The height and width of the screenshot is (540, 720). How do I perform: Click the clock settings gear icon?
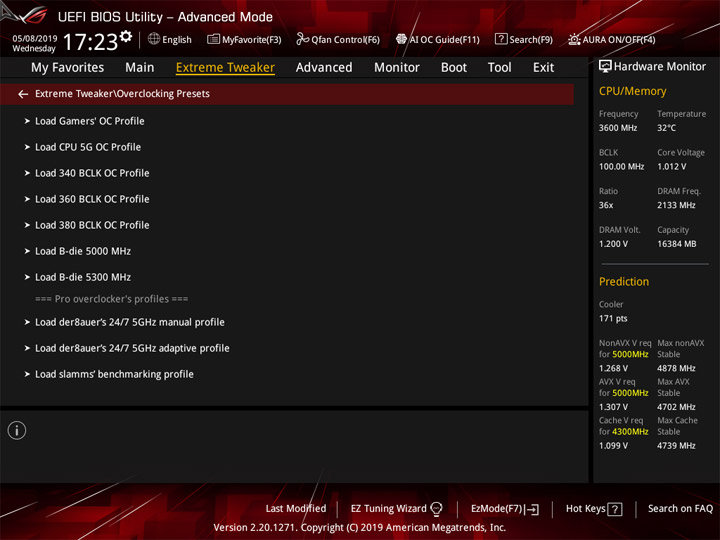click(126, 36)
